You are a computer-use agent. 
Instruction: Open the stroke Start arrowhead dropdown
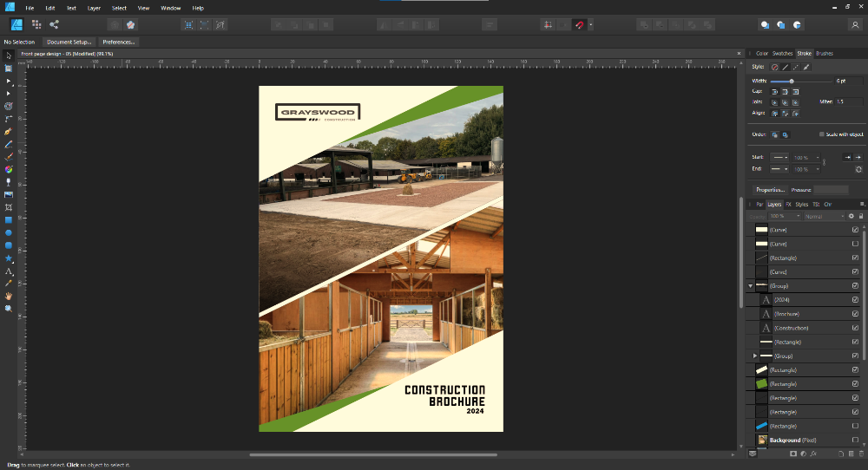point(780,157)
